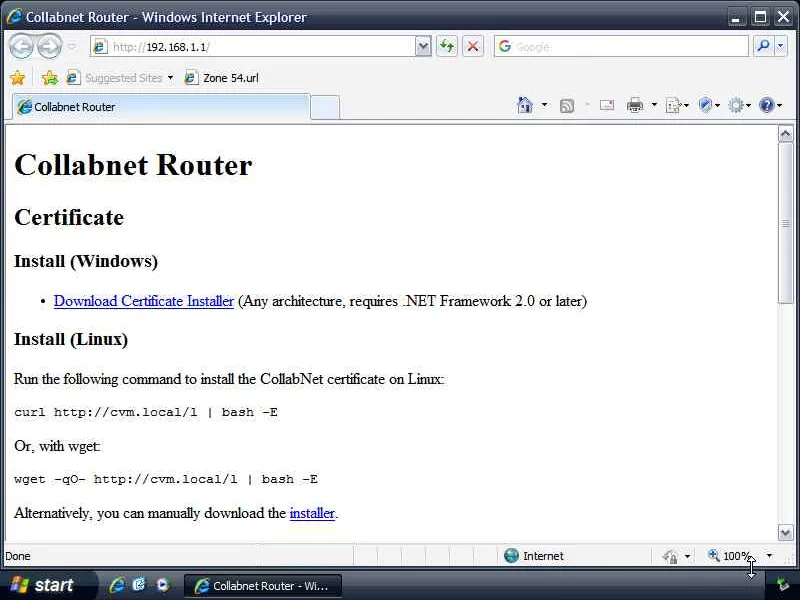
Task: Expand the Print options dropdown arrow
Action: (x=654, y=105)
